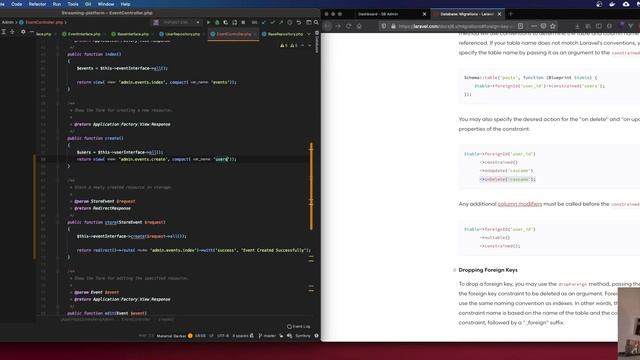Change the UTF-8 file encoding selector
Image resolution: width=640 pixels, height=360 pixels.
coord(223,336)
